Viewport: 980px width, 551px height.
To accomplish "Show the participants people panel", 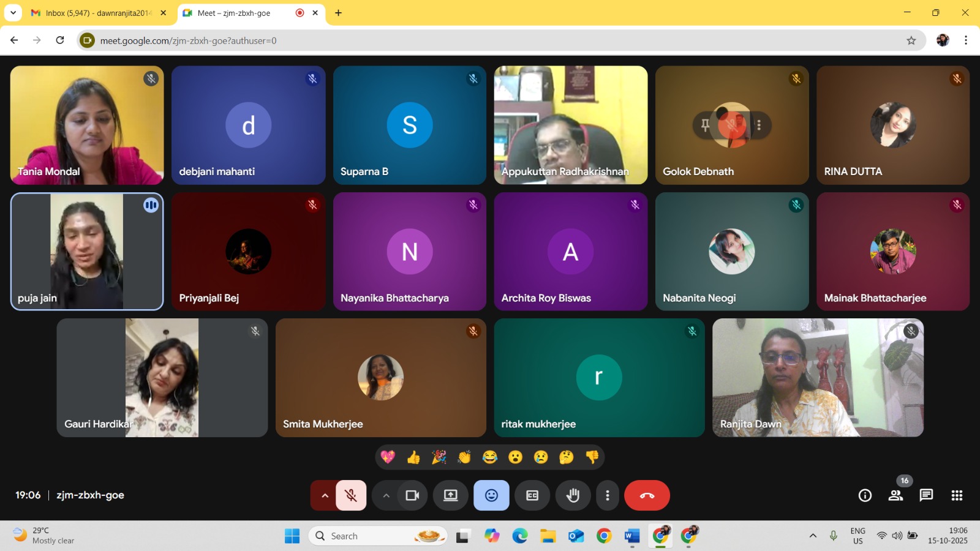I will (x=895, y=495).
